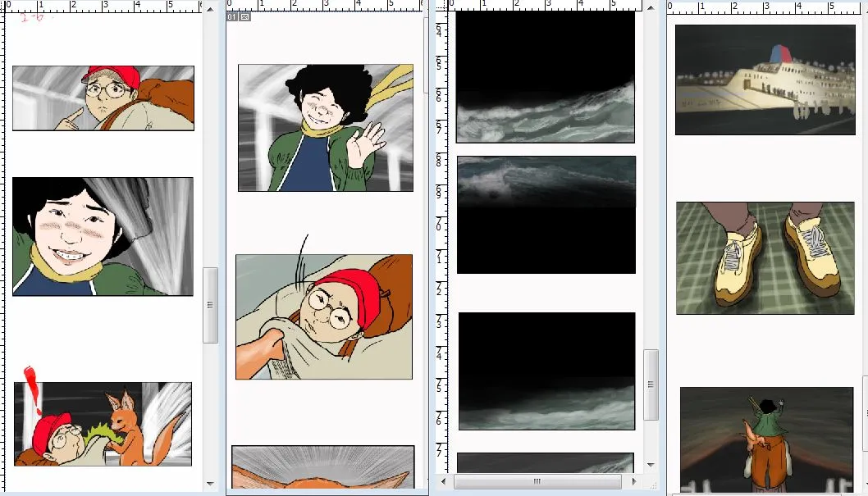The width and height of the screenshot is (868, 496).
Task: Select the cruise ship panel
Action: click(x=765, y=80)
